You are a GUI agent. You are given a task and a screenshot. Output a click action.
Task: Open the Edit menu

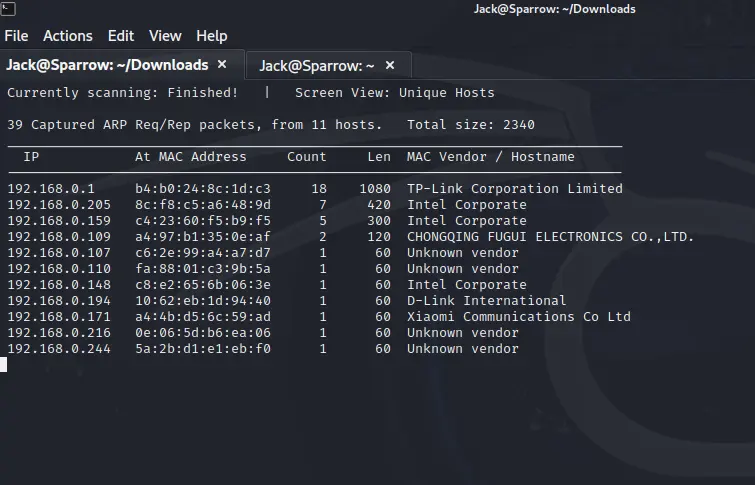point(121,36)
